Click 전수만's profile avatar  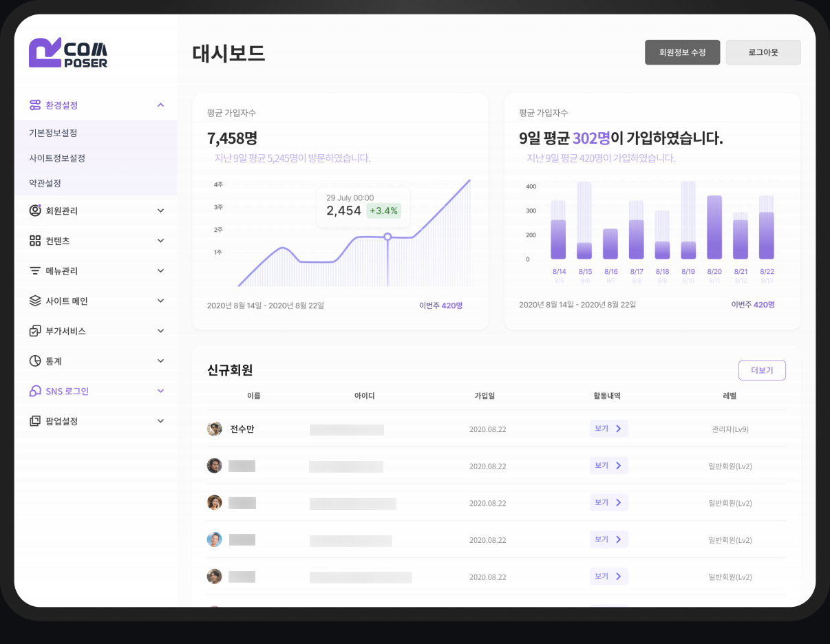tap(215, 429)
